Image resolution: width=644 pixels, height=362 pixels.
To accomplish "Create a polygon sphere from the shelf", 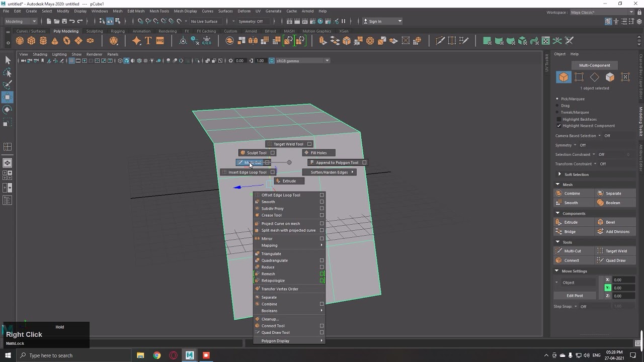I will (20, 41).
